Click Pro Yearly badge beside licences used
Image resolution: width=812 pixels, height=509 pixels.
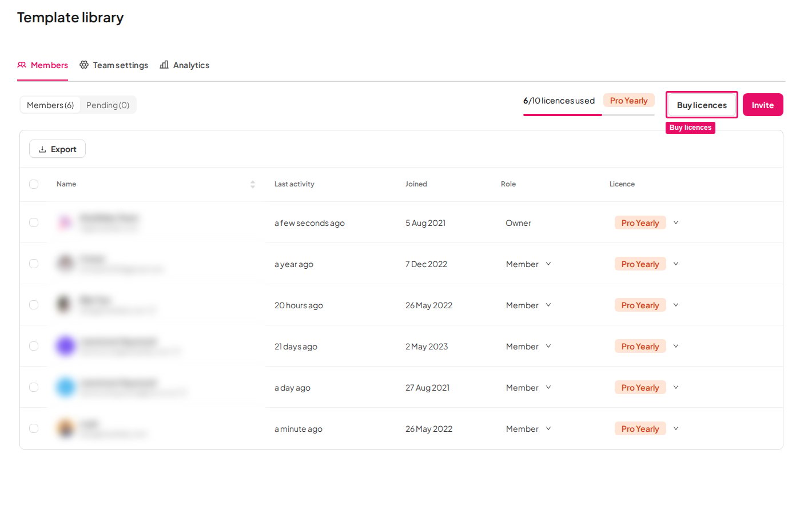point(629,101)
